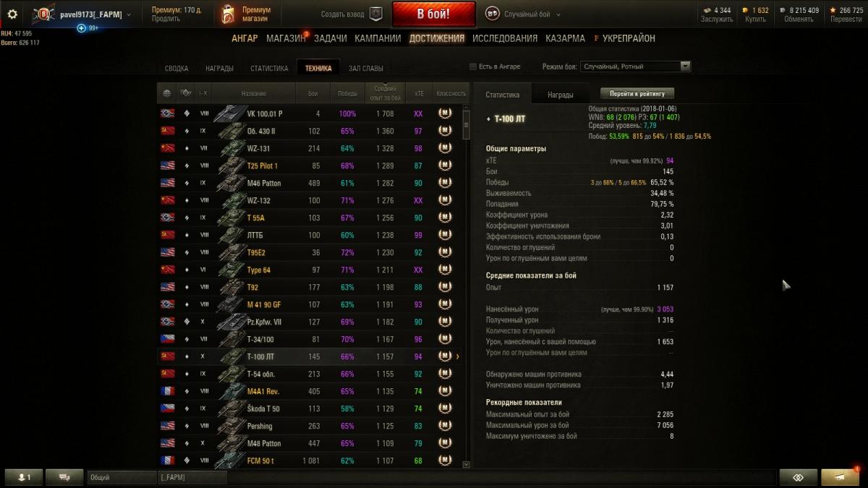Open the Случайный бой mode selector
The image size is (868, 488).
[x=523, y=14]
